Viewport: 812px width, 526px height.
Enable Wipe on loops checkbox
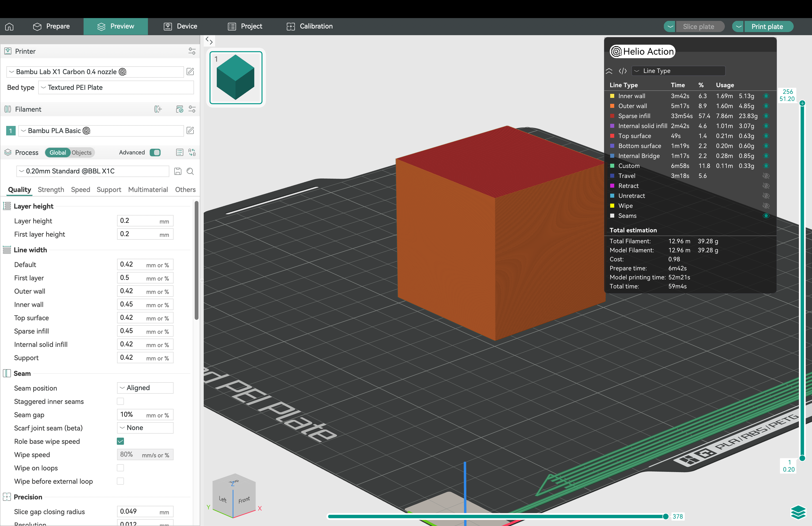[x=120, y=468]
